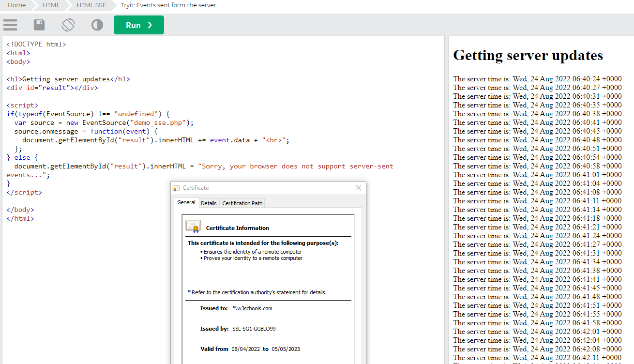The image size is (634, 364).
Task: Click the expiry date '05/05/2023'
Action: [x=286, y=349]
